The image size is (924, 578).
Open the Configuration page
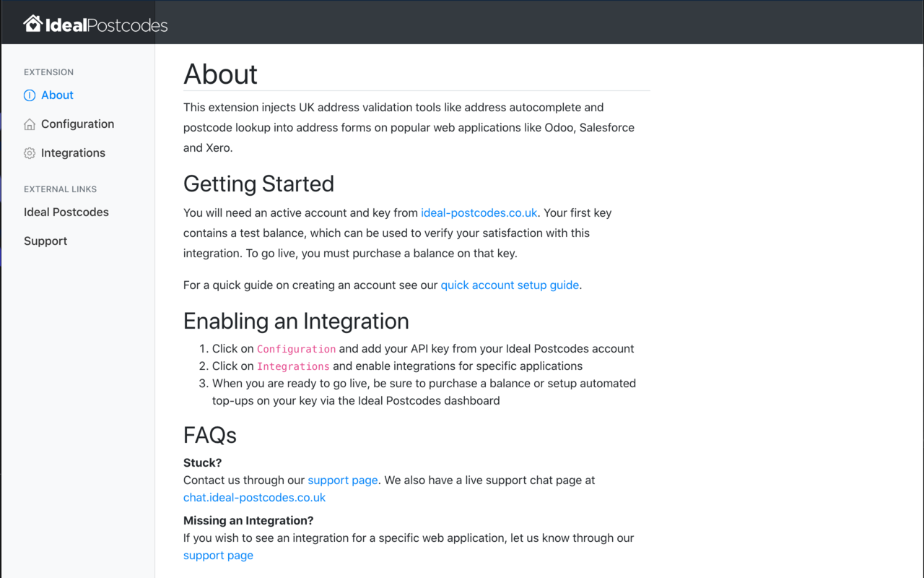click(77, 124)
